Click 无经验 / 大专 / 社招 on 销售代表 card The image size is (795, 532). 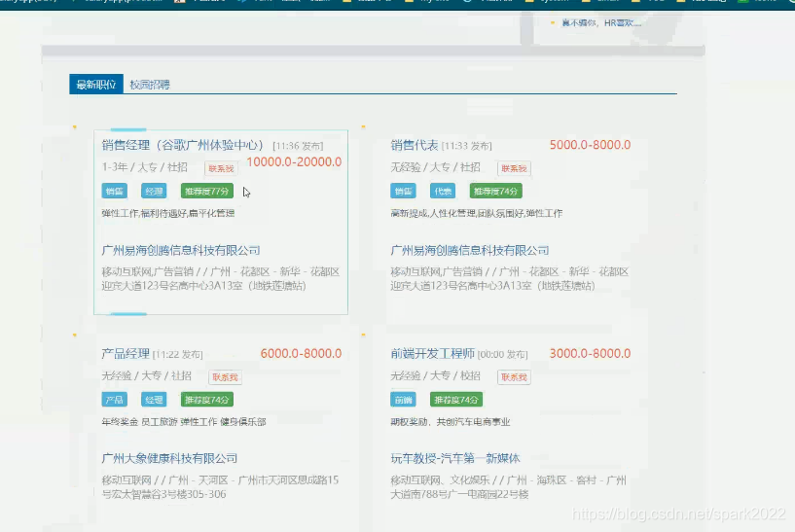[435, 167]
